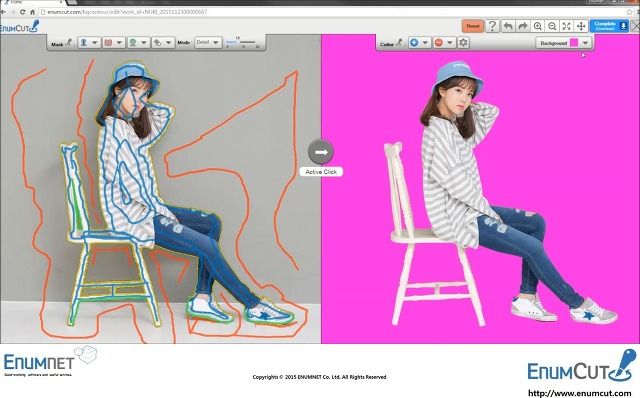This screenshot has width=640, height=398.
Task: Expand the green brush dropdown arrow
Action: click(144, 42)
